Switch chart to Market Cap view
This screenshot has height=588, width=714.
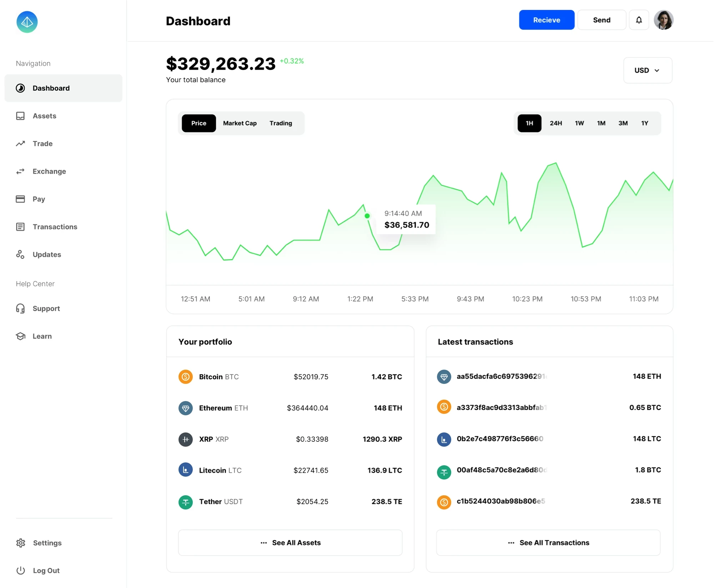point(240,123)
